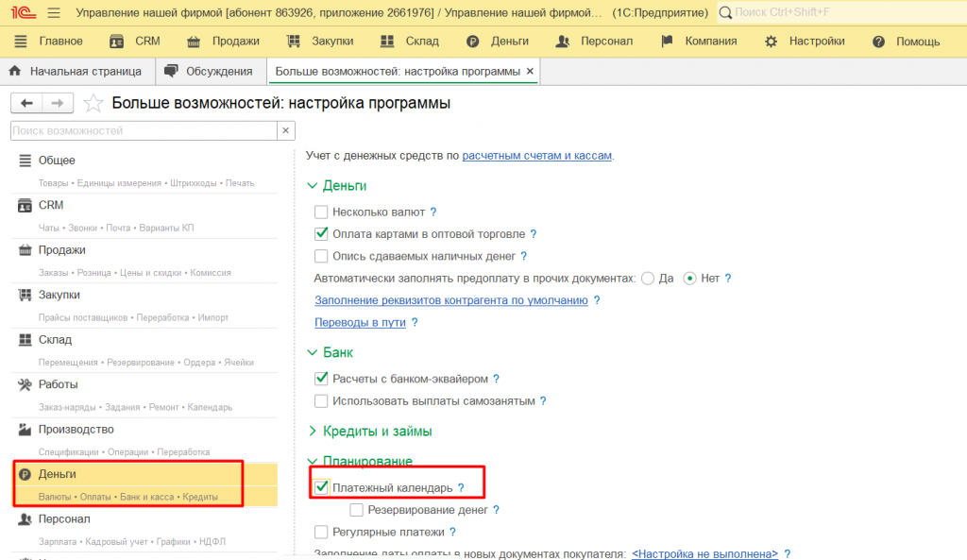The width and height of the screenshot is (967, 560).
Task: Show help for Опись сдаваемых наличных денег
Action: (x=523, y=256)
